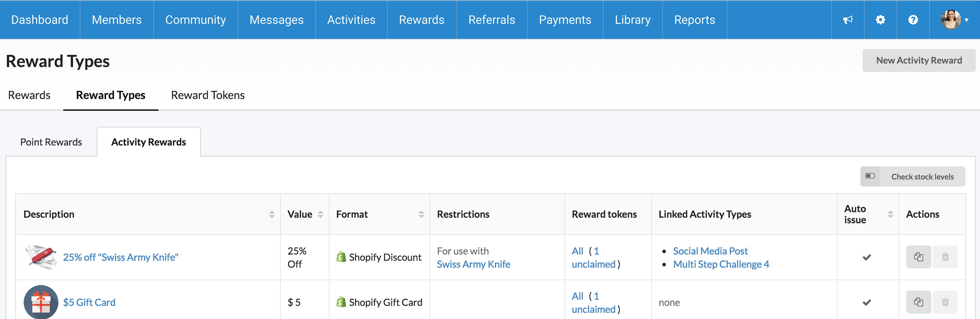Click the battery icon beside Check stock levels
The height and width of the screenshot is (319, 980).
tap(870, 176)
